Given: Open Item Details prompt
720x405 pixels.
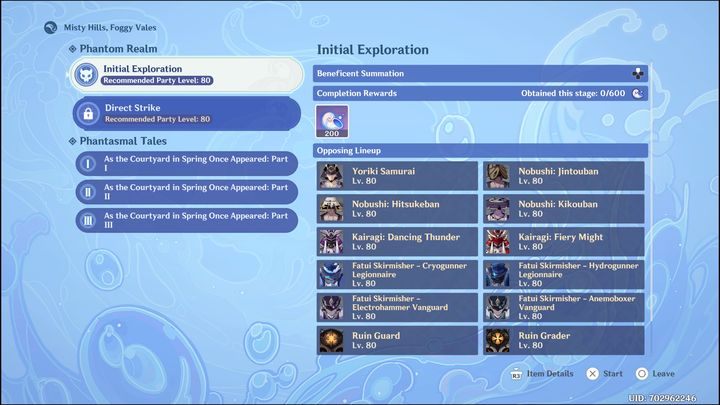Looking at the screenshot, I should (544, 374).
